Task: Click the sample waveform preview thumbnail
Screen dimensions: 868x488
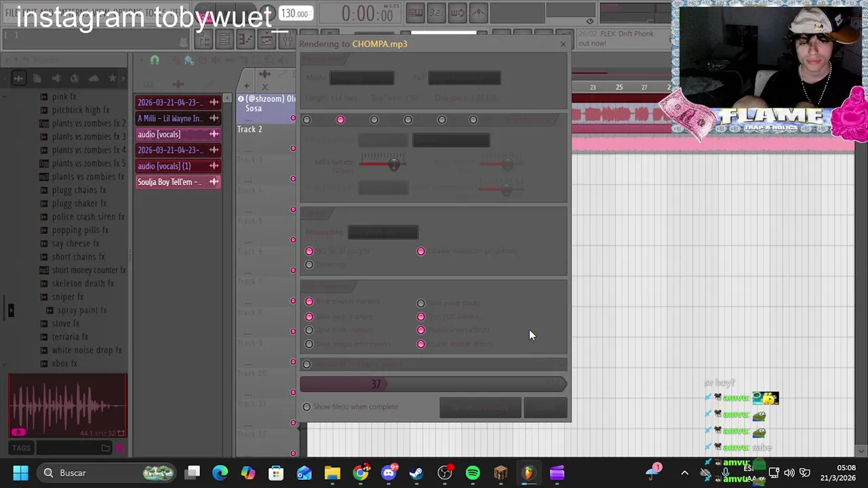Action: point(68,405)
